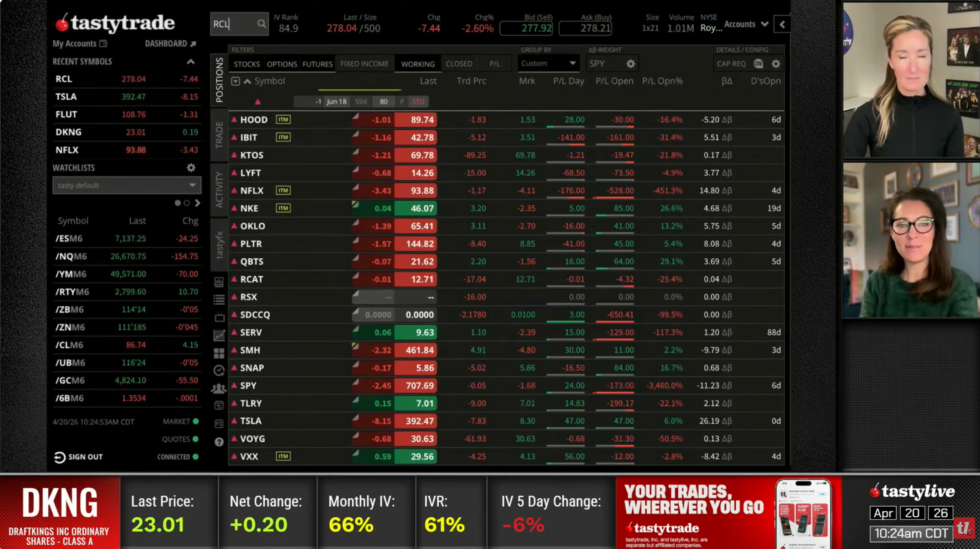Viewport: 980px width, 549px height.
Task: Collapse the Recent Symbols section
Action: pos(191,62)
